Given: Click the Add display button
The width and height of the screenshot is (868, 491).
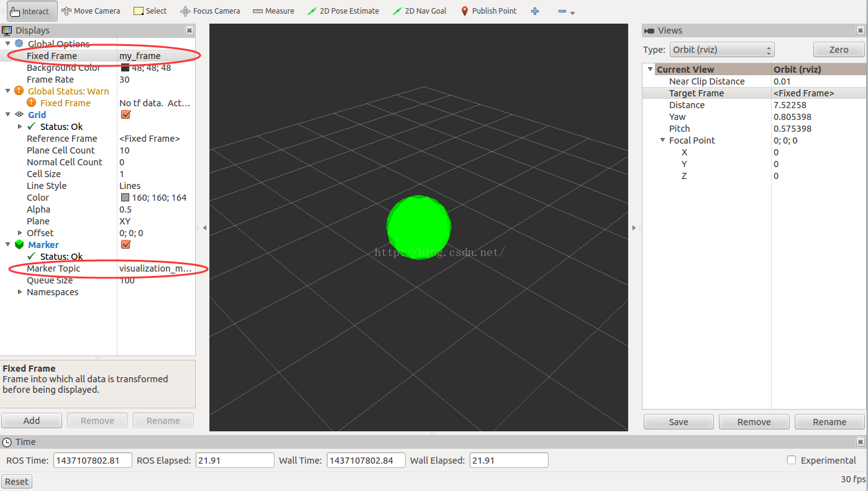Looking at the screenshot, I should point(32,421).
